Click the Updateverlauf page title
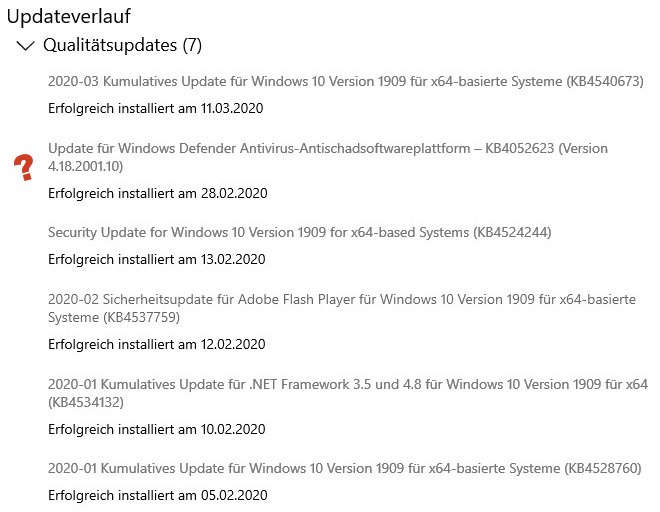660x512 pixels. pos(69,16)
